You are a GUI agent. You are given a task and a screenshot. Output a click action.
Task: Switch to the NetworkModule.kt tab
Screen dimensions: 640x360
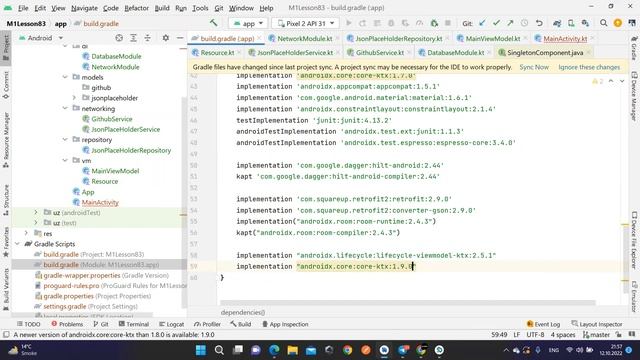[x=304, y=38]
